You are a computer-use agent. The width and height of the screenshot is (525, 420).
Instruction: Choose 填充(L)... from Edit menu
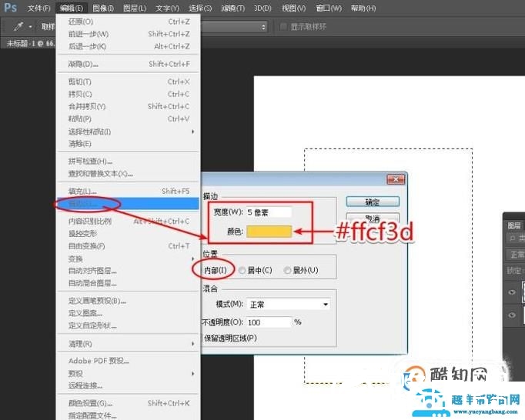[x=129, y=191]
